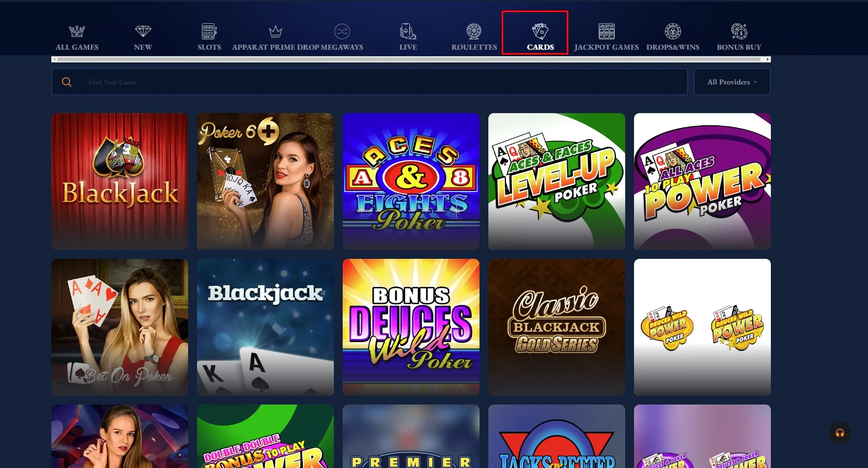Switch to SLOTS tab label
The height and width of the screenshot is (468, 868).
coord(209,47)
